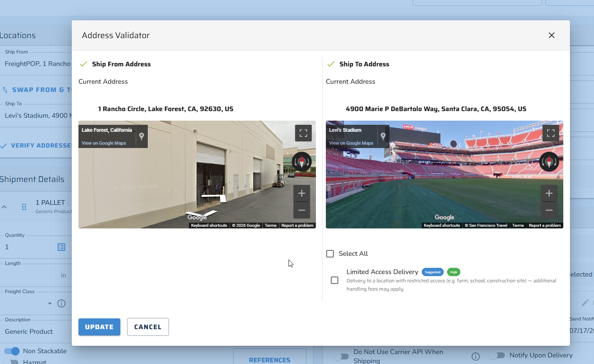The image size is (594, 364).
Task: Click the pallet drag handle icon
Action: [x=24, y=206]
